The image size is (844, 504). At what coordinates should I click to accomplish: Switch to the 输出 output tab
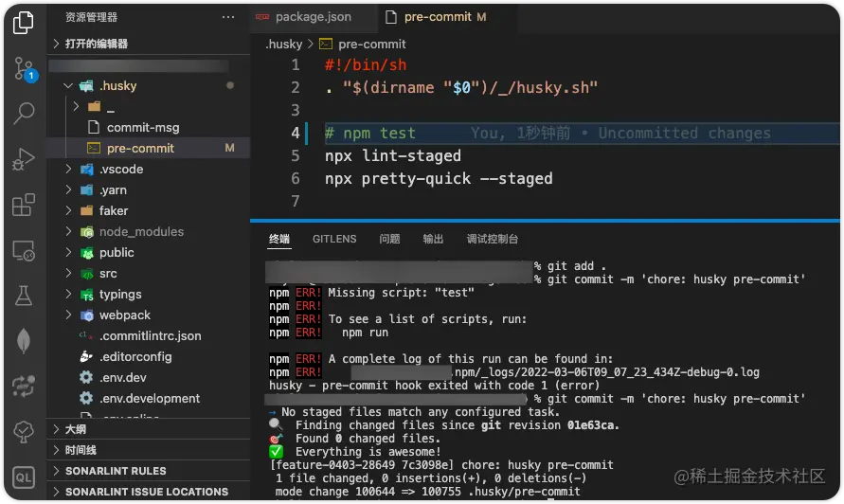(x=433, y=239)
